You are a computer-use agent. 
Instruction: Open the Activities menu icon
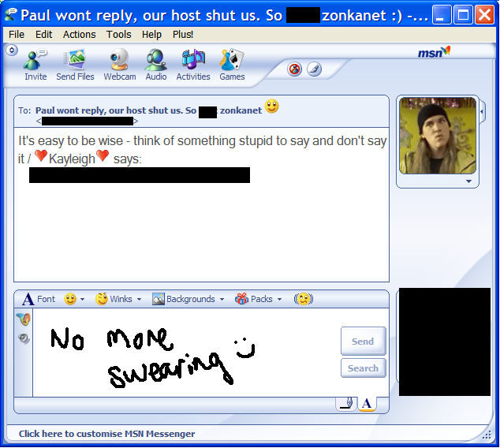point(193,65)
